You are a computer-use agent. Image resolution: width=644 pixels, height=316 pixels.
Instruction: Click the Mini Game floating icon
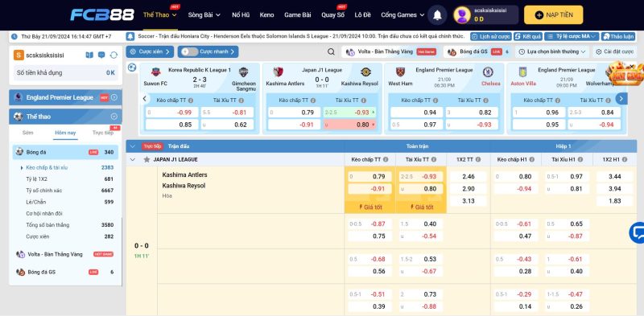[626, 74]
